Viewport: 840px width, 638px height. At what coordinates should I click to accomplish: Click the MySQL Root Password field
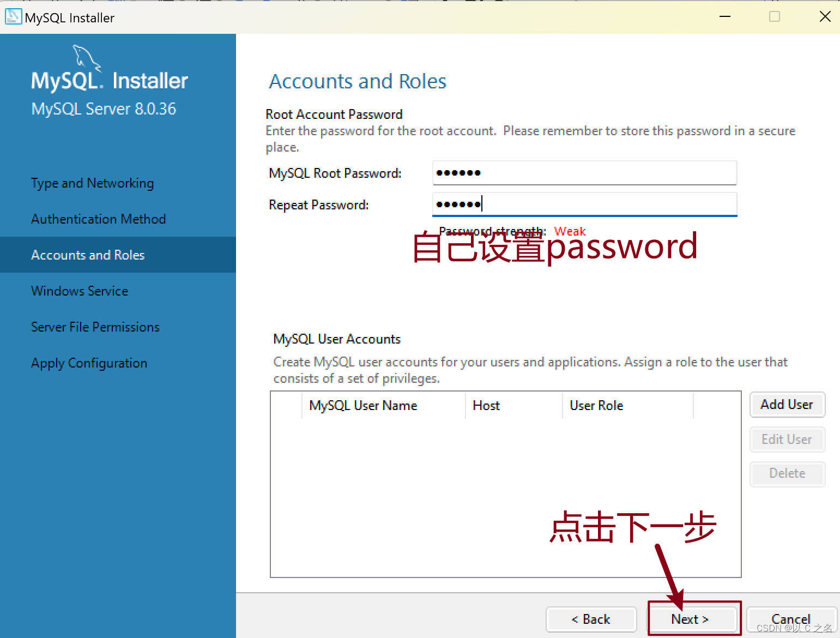coord(584,173)
